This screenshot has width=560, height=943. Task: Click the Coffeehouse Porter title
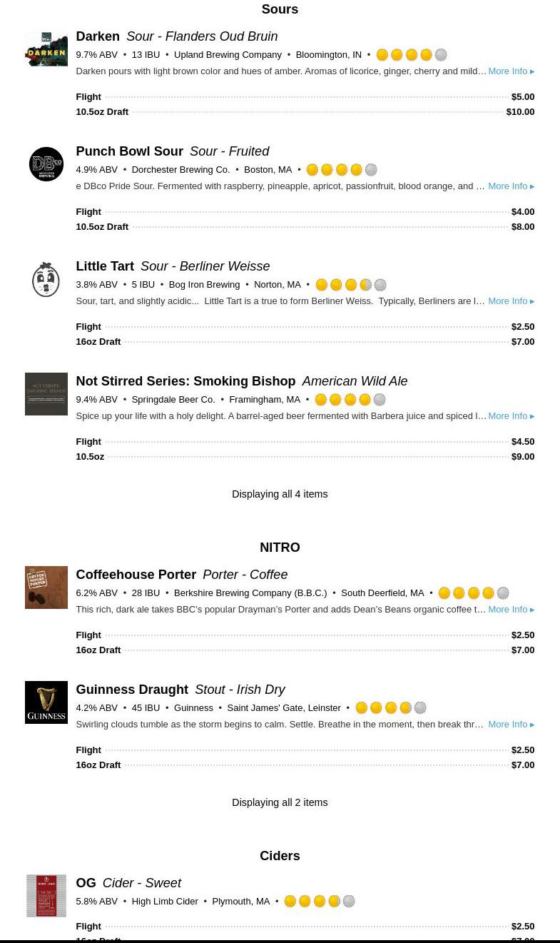point(136,575)
